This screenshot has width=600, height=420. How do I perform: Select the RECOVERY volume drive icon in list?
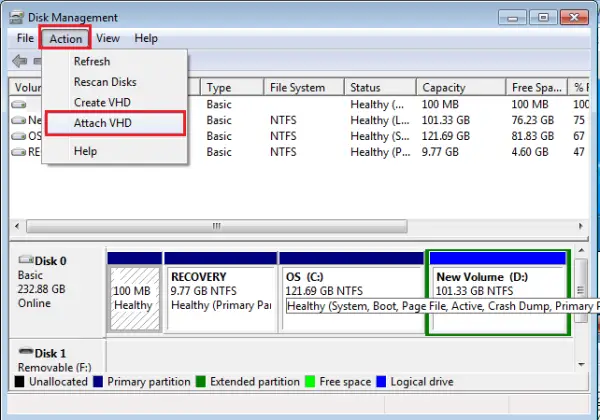[18, 152]
